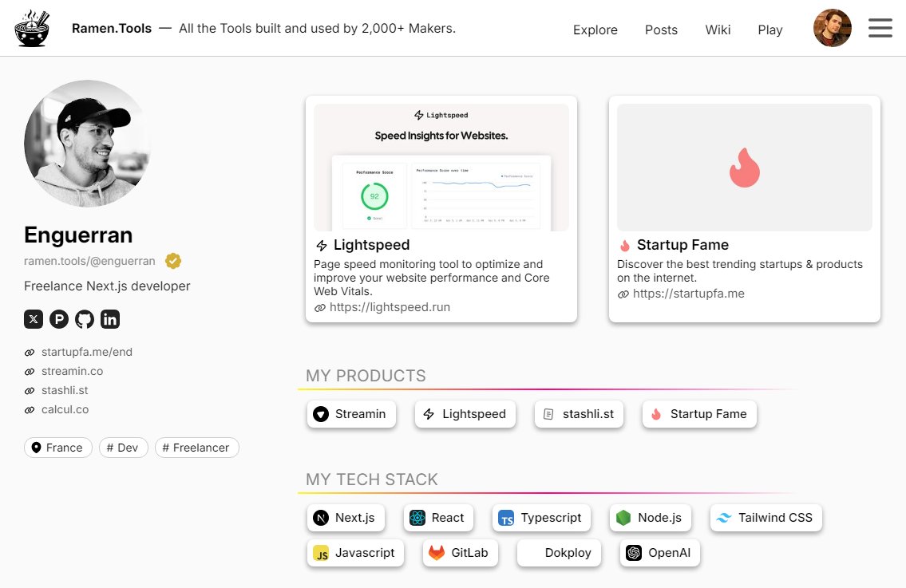Screen dimensions: 906x588
Task: Click the Freelance Next.js developer bio text
Action: [107, 286]
